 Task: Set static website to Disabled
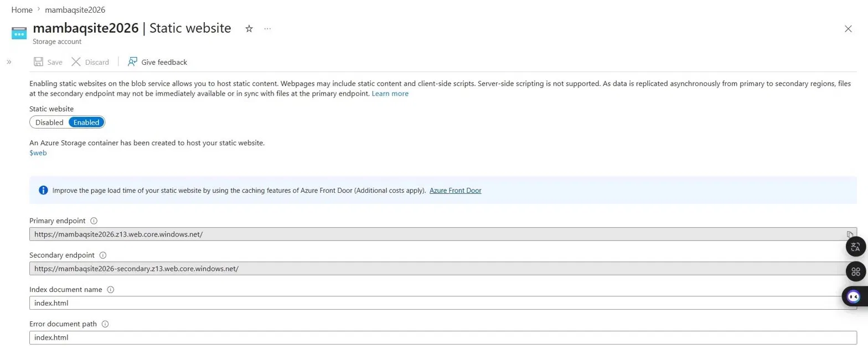tap(49, 122)
